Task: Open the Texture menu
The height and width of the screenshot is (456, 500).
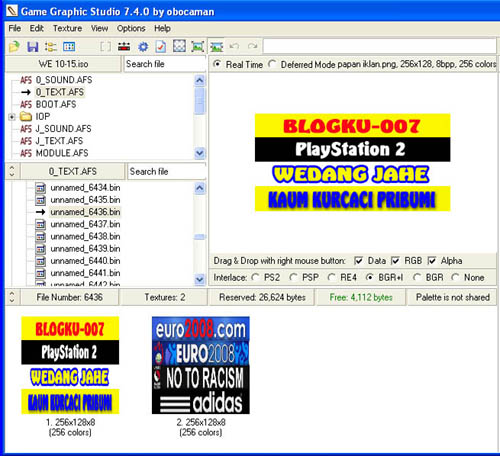Action: 67,28
